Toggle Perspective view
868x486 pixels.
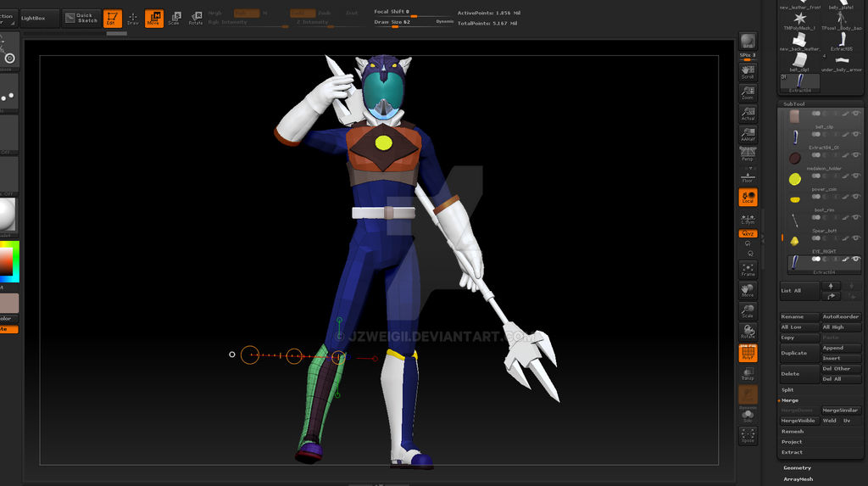point(748,154)
